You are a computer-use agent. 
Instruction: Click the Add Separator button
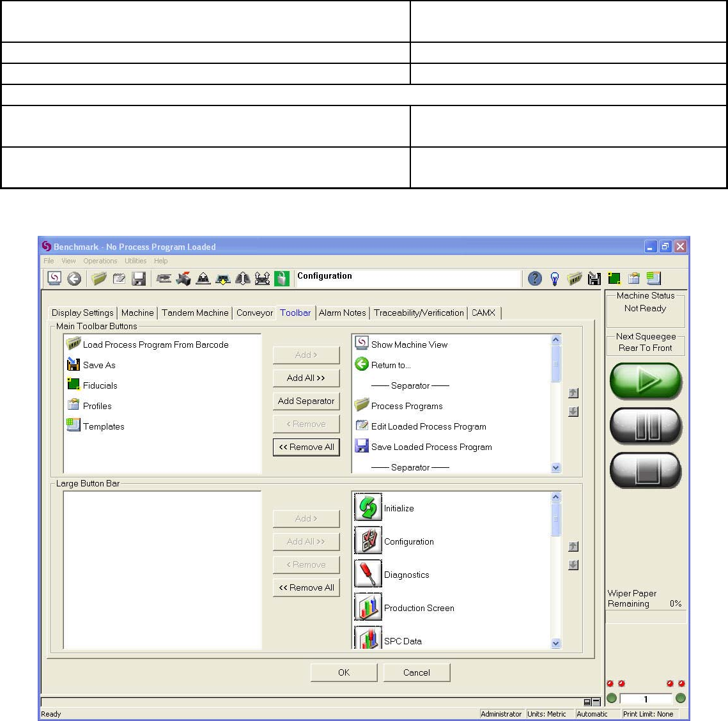pyautogui.click(x=306, y=401)
